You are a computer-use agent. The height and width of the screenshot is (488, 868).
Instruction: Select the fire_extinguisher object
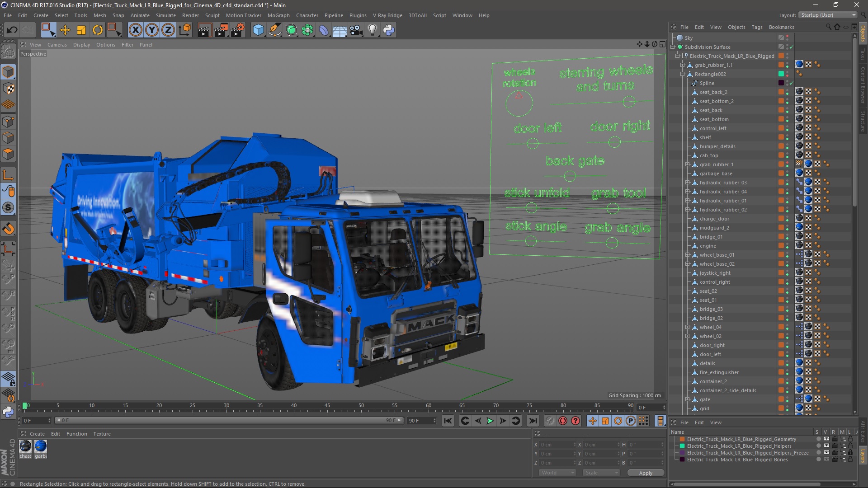pos(719,372)
